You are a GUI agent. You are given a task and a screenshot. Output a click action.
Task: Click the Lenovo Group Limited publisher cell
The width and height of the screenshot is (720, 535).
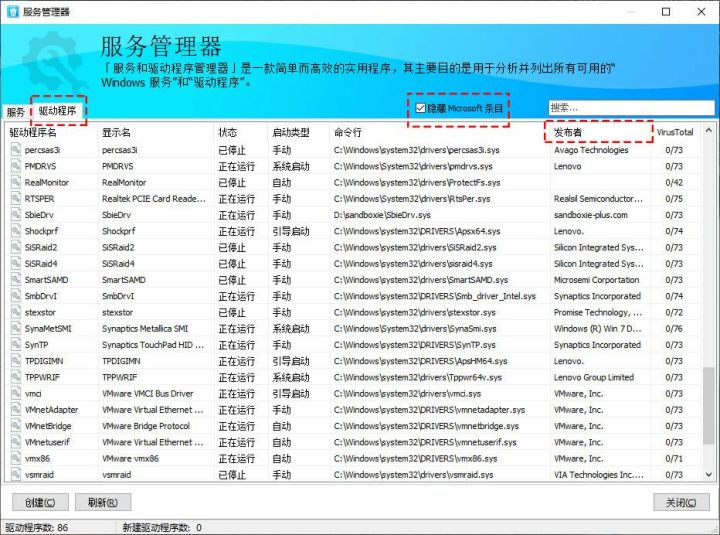pos(594,377)
